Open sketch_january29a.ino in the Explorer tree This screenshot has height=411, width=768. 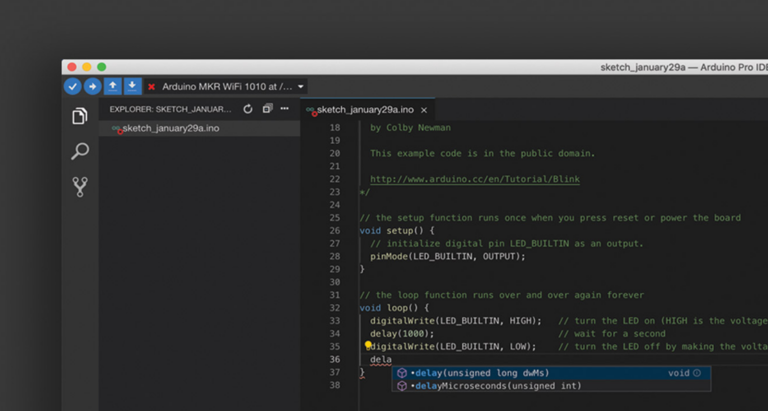click(170, 129)
